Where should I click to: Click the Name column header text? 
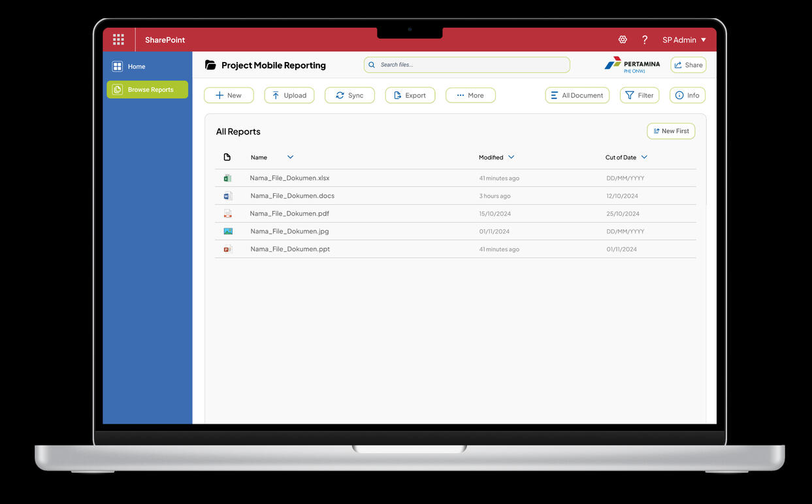click(259, 157)
